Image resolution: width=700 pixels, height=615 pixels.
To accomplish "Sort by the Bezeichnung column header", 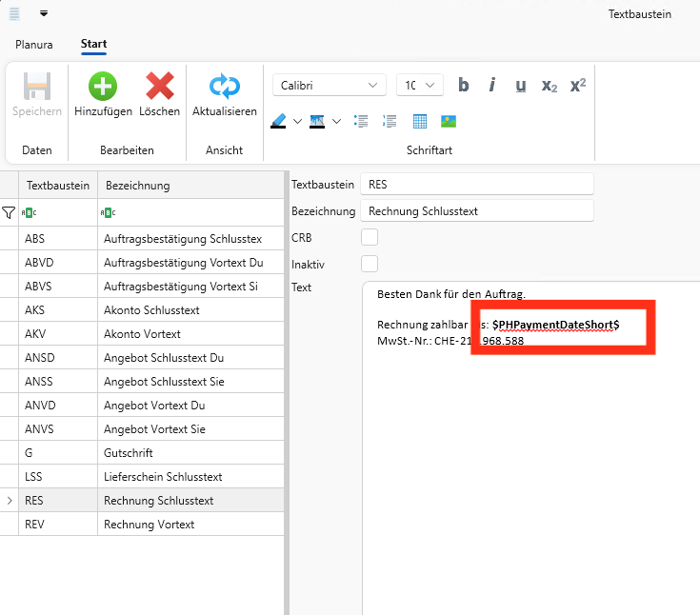I will pos(190,186).
